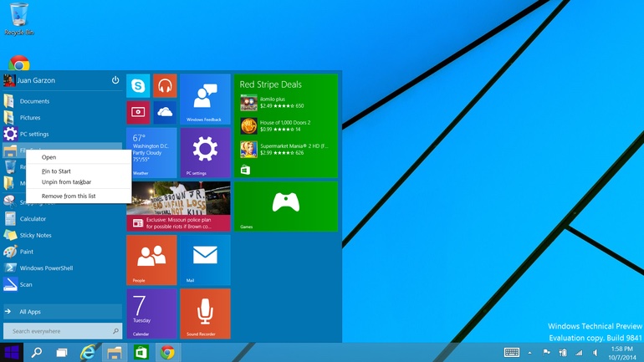Image resolution: width=644 pixels, height=362 pixels.
Task: Open the OneDrive cloud tile
Action: tap(165, 112)
